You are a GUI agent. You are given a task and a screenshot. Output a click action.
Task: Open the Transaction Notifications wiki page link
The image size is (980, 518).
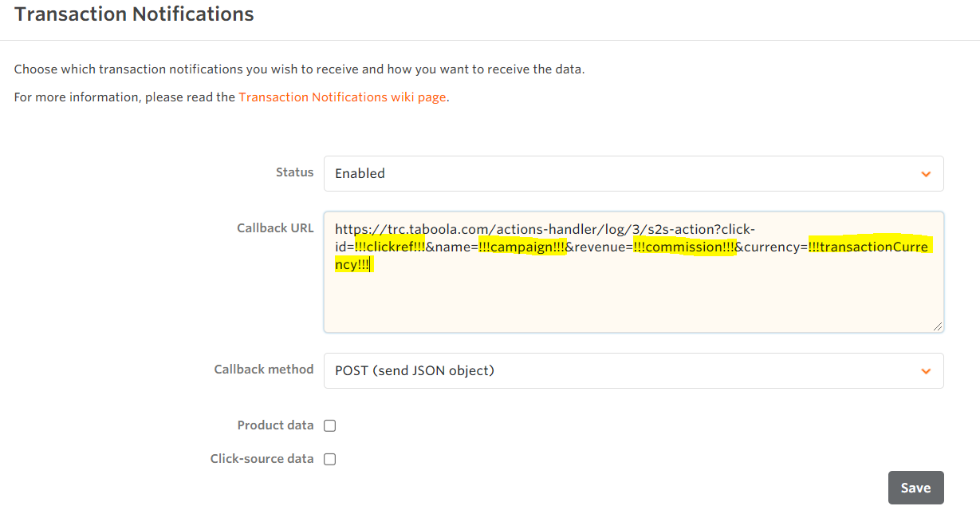pyautogui.click(x=342, y=97)
